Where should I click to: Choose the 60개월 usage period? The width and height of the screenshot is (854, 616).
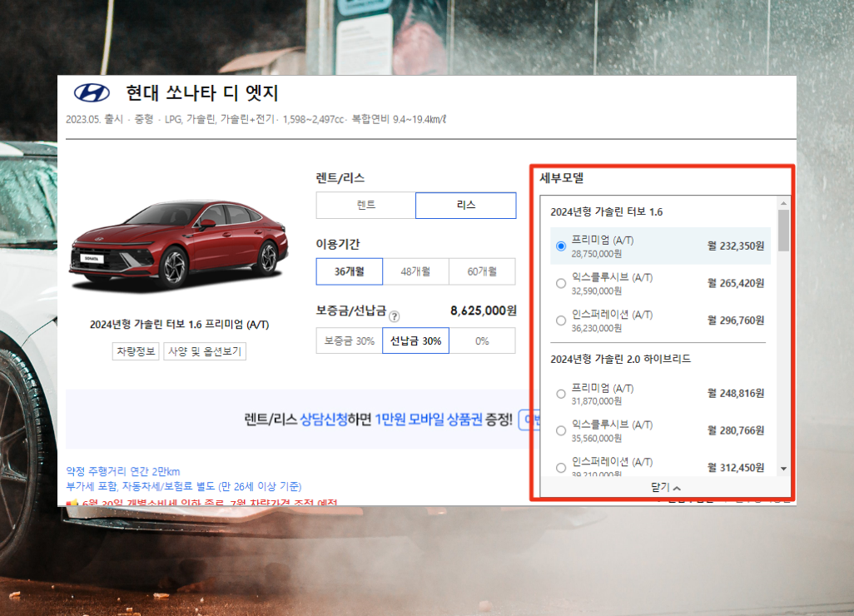[x=482, y=271]
